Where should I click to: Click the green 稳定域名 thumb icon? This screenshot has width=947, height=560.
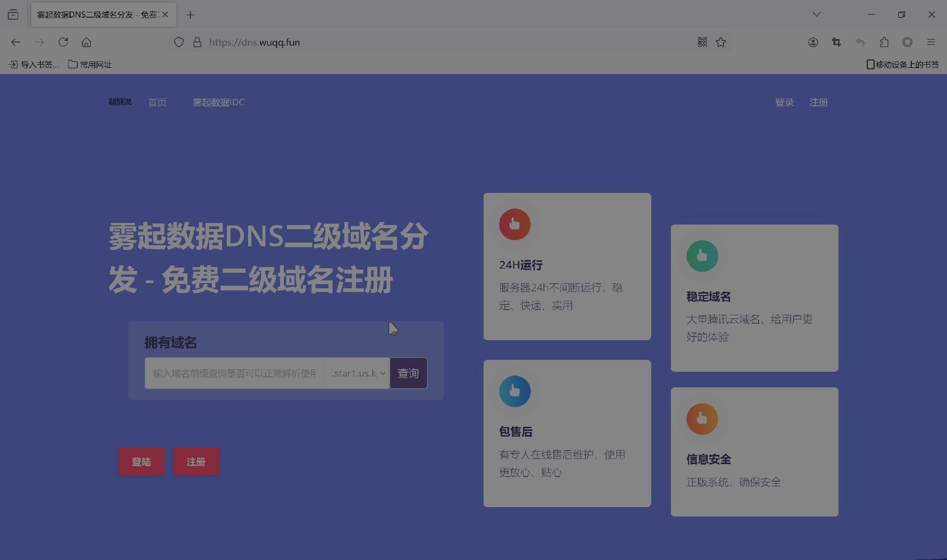click(x=702, y=256)
